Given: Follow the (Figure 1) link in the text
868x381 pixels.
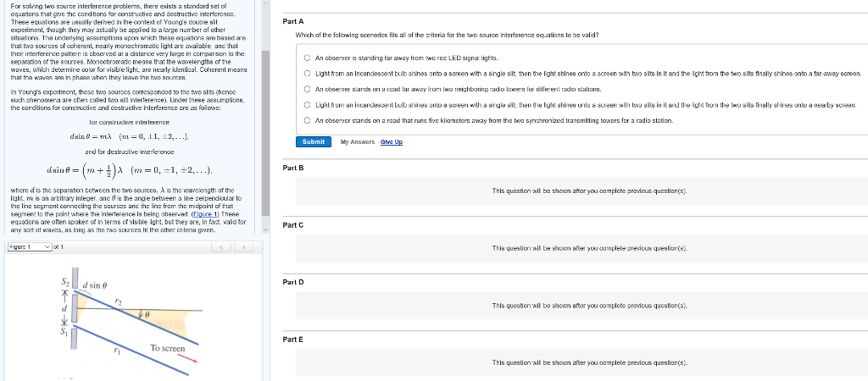Looking at the screenshot, I should pos(199,214).
